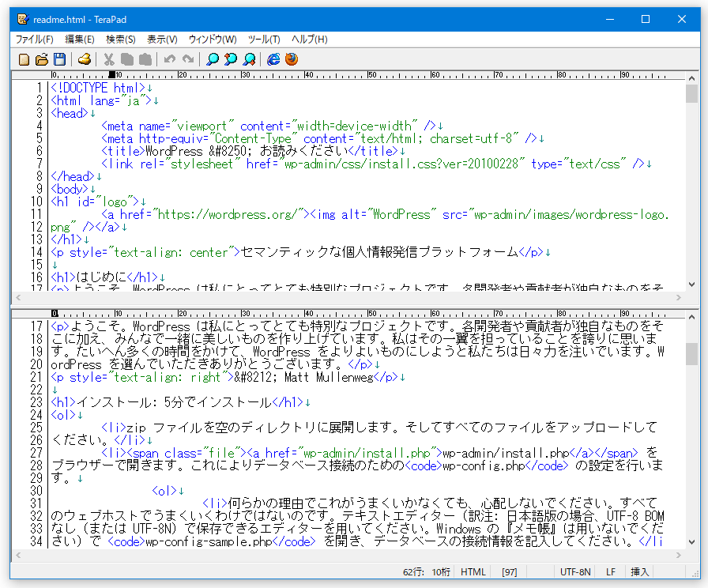Click upper pane vertical scrollbar thumb
The height and width of the screenshot is (588, 708).
(x=691, y=93)
